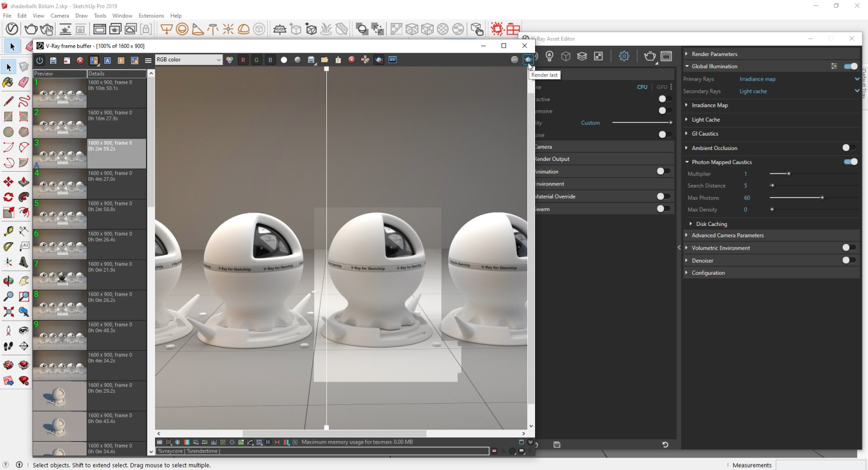Viewport: 868px width, 470px height.
Task: Open Secondary Rays Light cache dropdown
Action: (x=799, y=92)
